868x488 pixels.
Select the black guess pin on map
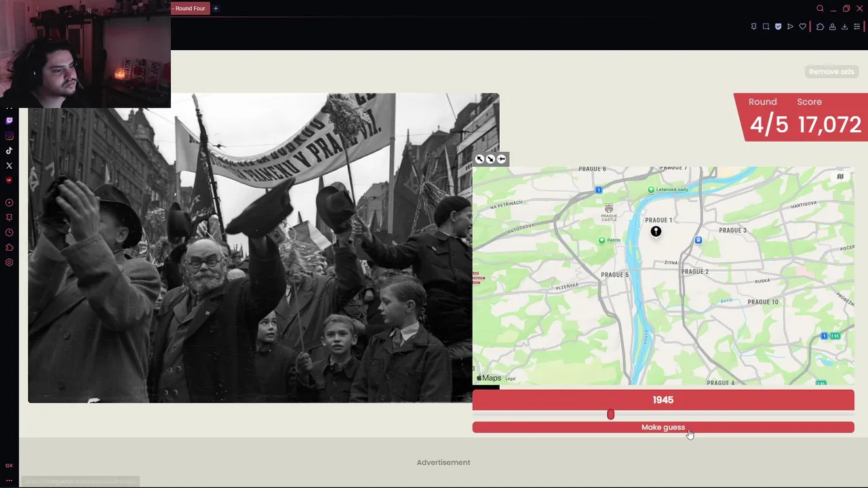point(656,232)
